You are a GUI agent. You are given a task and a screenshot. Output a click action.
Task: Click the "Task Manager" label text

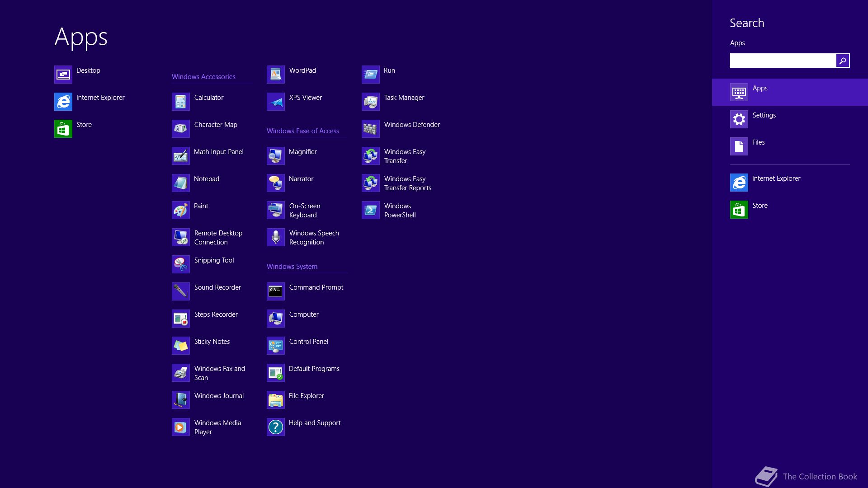(404, 98)
